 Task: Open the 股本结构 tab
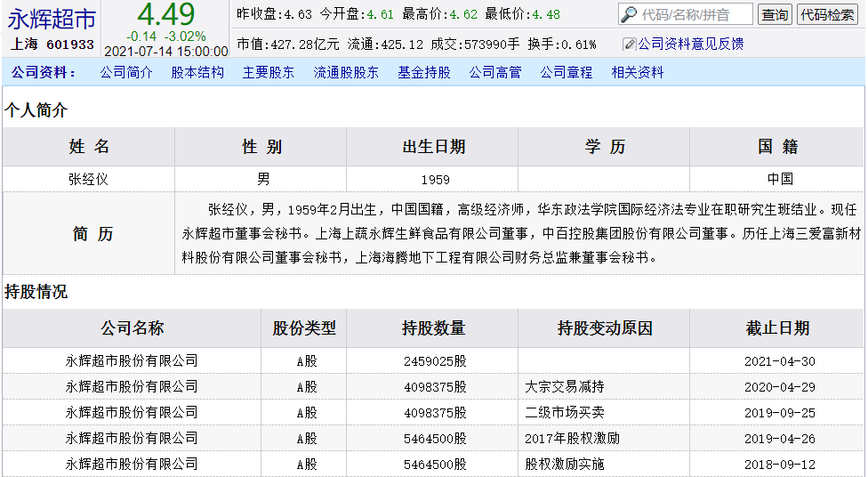coord(197,73)
